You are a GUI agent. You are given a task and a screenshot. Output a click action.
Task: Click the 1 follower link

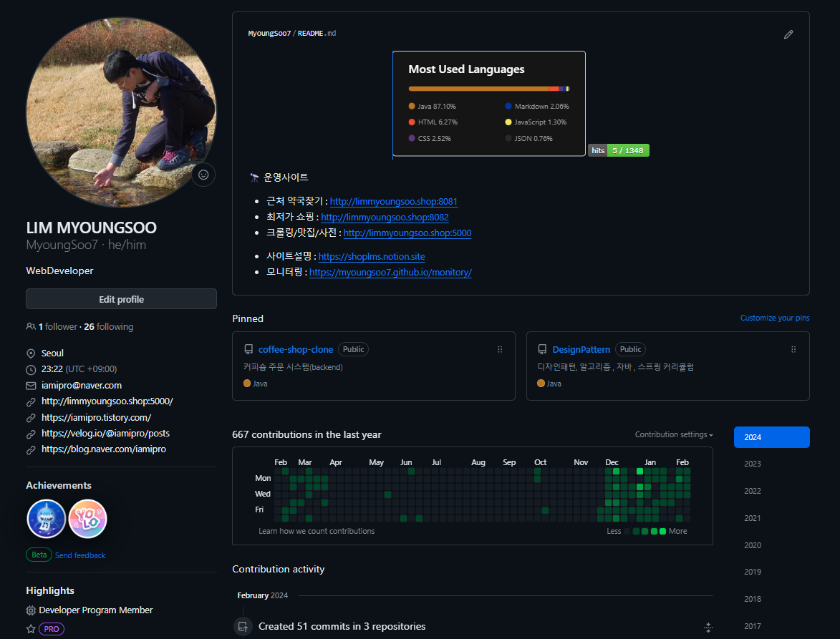tap(58, 326)
